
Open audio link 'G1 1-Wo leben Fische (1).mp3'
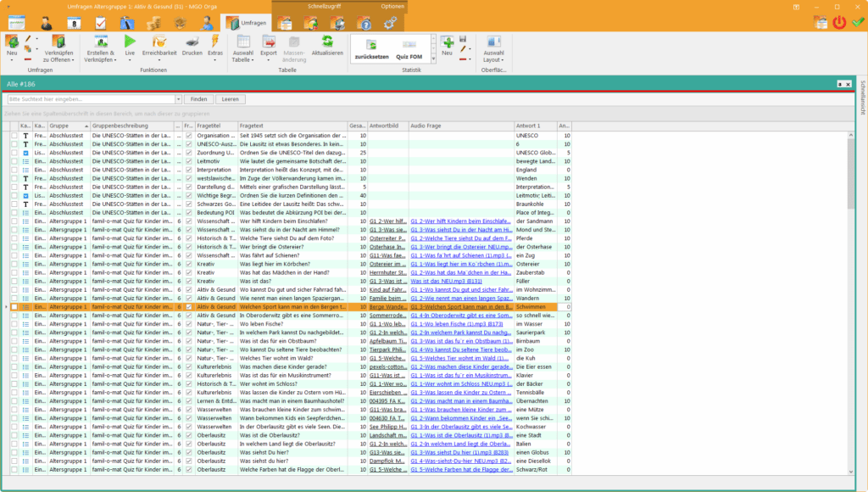457,324
